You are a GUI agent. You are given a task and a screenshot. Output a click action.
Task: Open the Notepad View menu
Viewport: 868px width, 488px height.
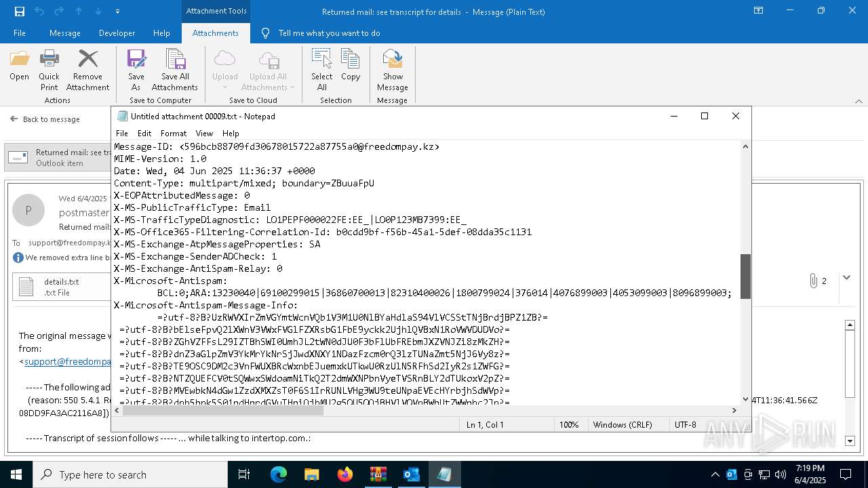click(204, 134)
